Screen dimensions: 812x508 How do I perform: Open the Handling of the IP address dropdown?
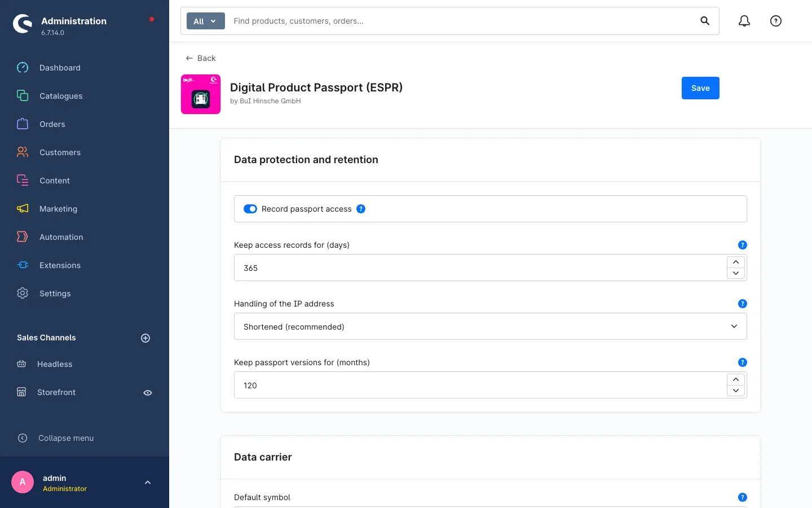point(491,326)
